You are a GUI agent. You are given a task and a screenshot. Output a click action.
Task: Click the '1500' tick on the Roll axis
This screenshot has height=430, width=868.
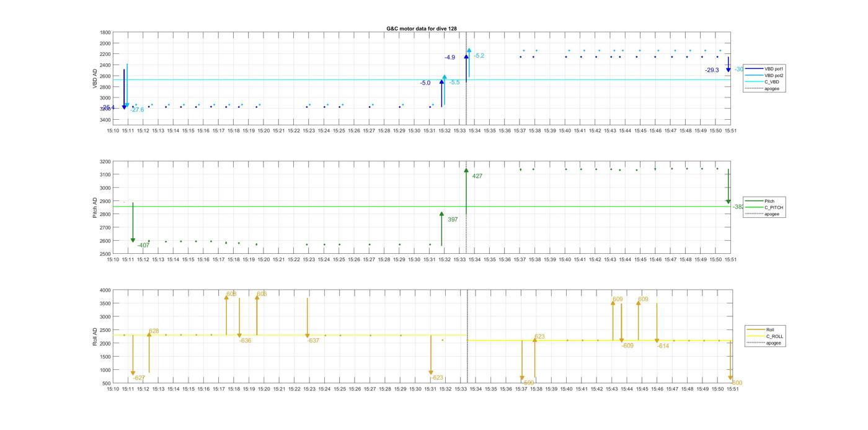(x=105, y=357)
